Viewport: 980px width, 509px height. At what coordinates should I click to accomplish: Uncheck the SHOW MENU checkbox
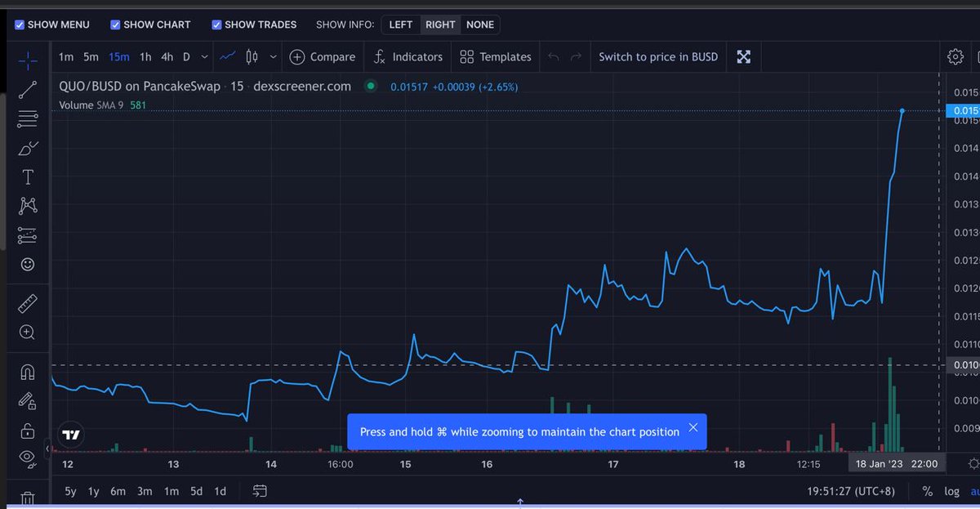click(20, 25)
